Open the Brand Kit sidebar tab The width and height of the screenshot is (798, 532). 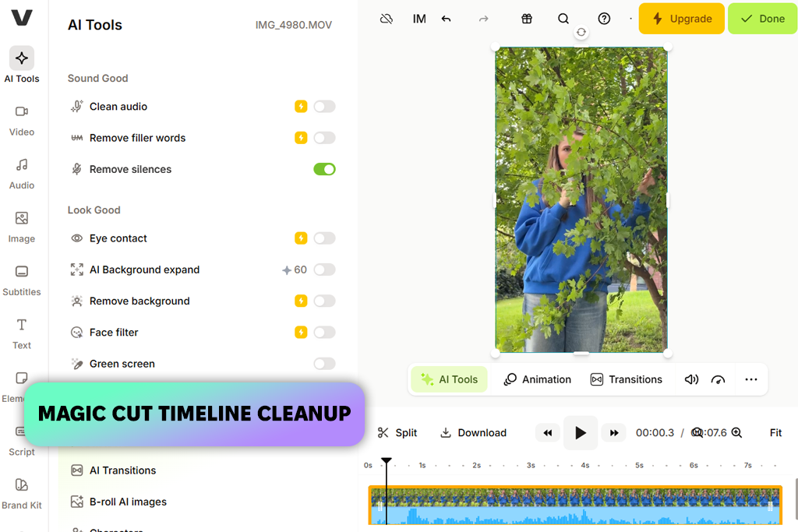(21, 495)
